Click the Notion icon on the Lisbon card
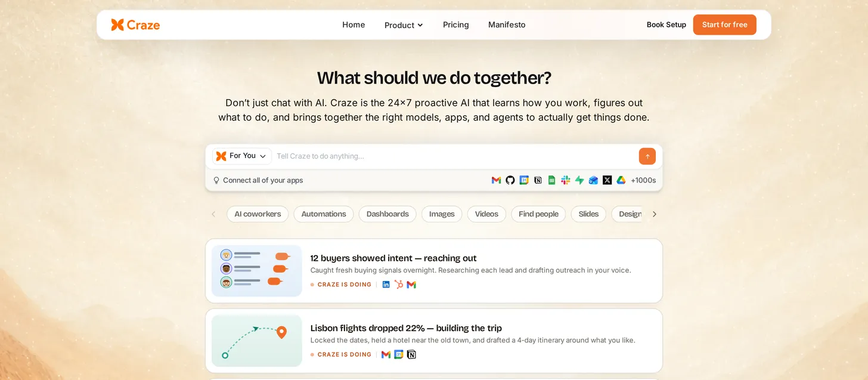The width and height of the screenshot is (868, 380). pos(411,354)
